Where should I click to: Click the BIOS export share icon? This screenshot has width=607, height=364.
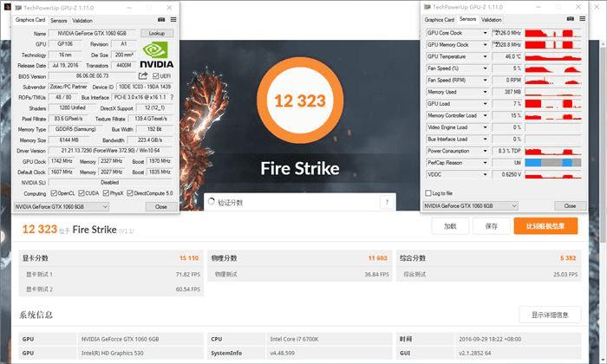[143, 75]
